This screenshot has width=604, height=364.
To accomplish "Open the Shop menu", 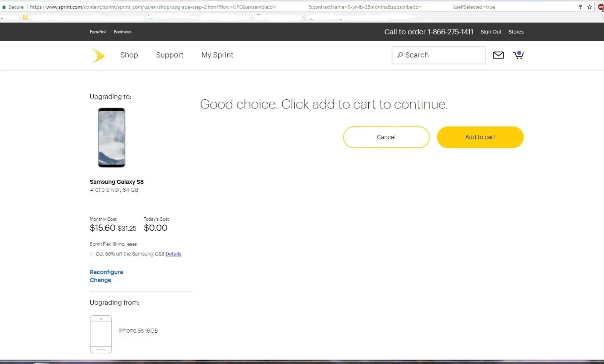I will pos(129,55).
